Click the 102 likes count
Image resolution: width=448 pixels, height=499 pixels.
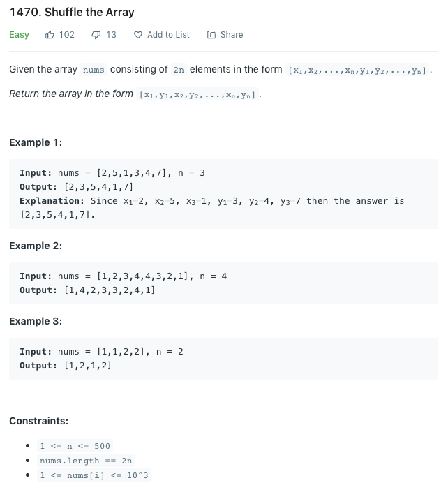click(x=67, y=35)
